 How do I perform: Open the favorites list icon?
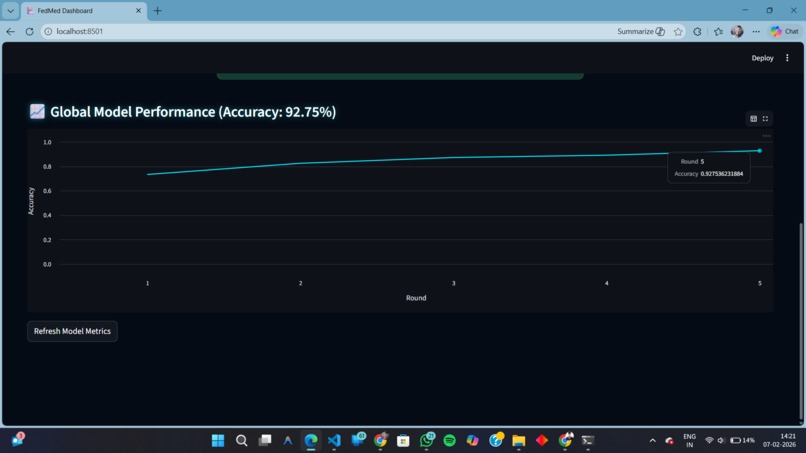point(718,31)
